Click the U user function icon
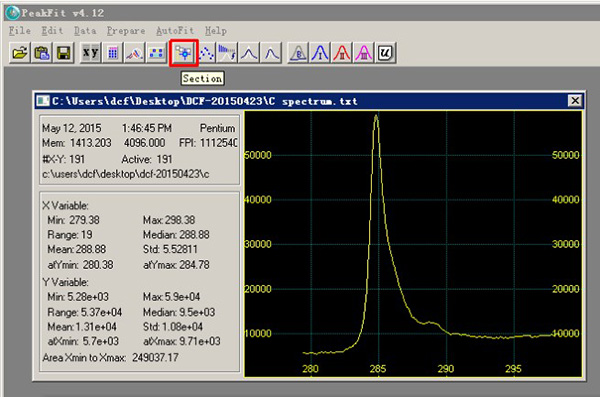600x397 pixels. (385, 52)
